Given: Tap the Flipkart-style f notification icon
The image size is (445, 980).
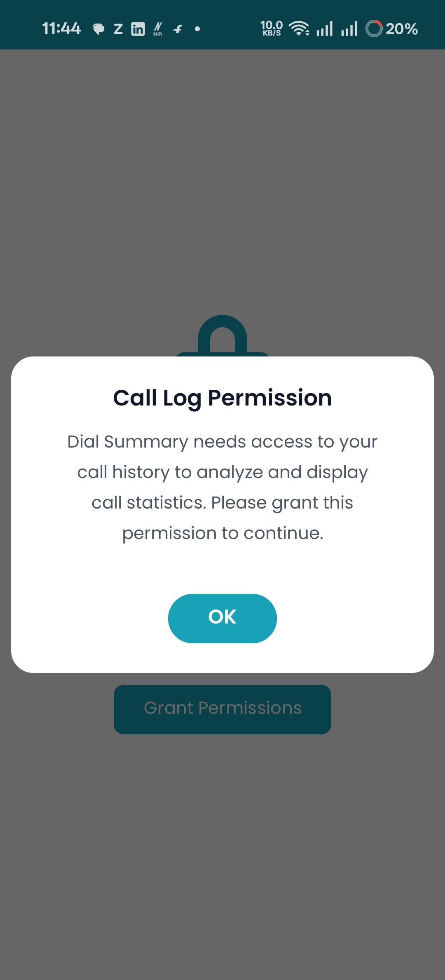Looking at the screenshot, I should point(178,29).
